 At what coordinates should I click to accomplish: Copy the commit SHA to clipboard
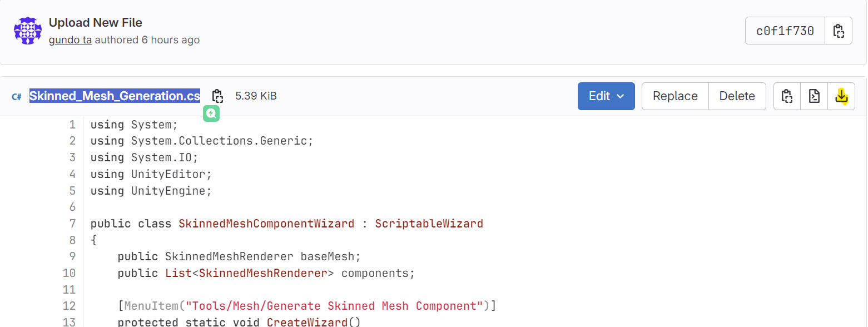pyautogui.click(x=839, y=31)
